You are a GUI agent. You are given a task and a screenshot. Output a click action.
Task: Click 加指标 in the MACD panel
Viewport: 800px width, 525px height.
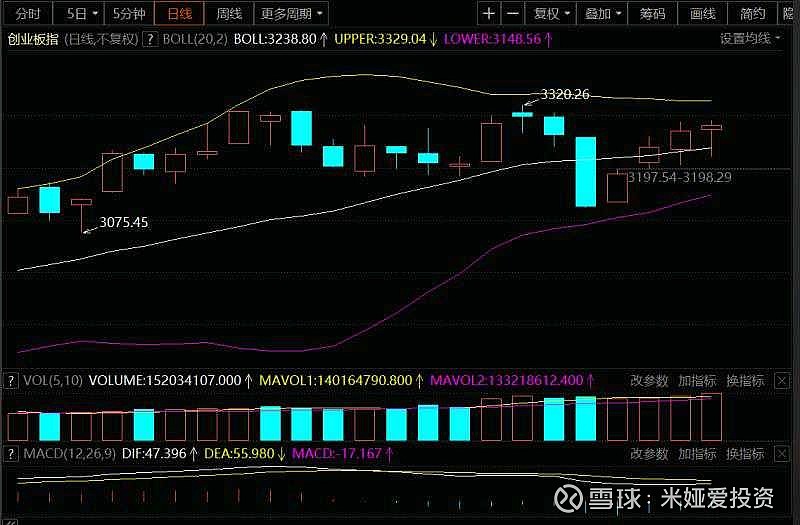[697, 454]
